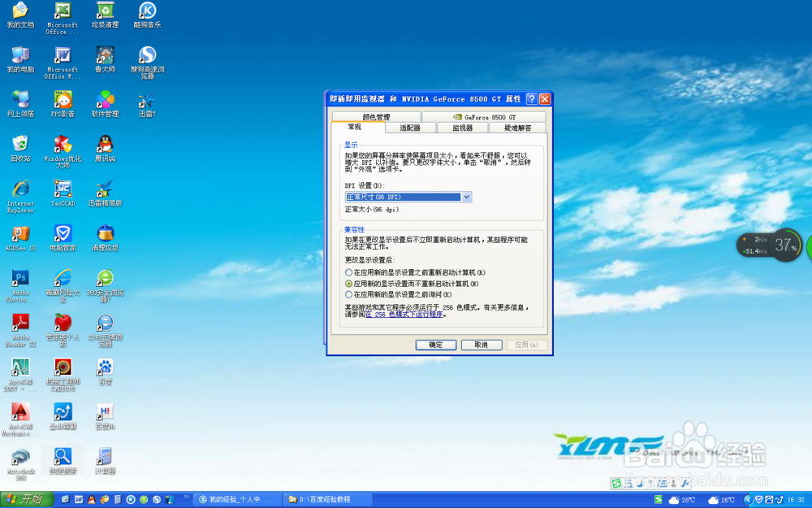Launch the 机械工程师 CAD2010 desktop shortcut
The width and height of the screenshot is (812, 508).
click(63, 375)
